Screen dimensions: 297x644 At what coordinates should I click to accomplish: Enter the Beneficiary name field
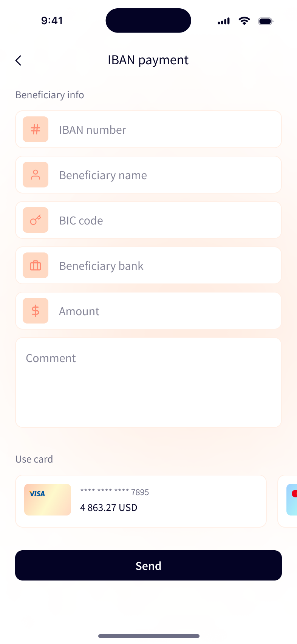[166, 175]
